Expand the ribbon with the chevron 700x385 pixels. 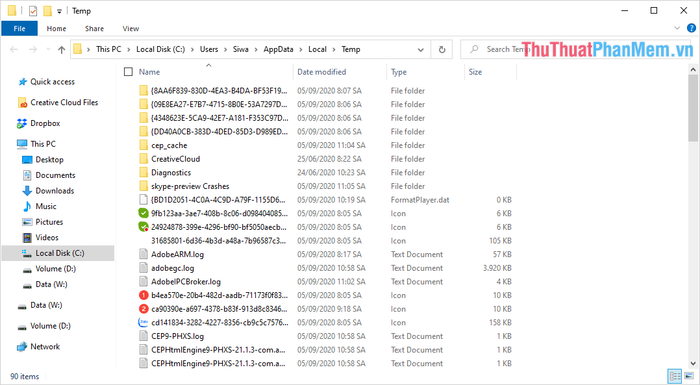(677, 28)
